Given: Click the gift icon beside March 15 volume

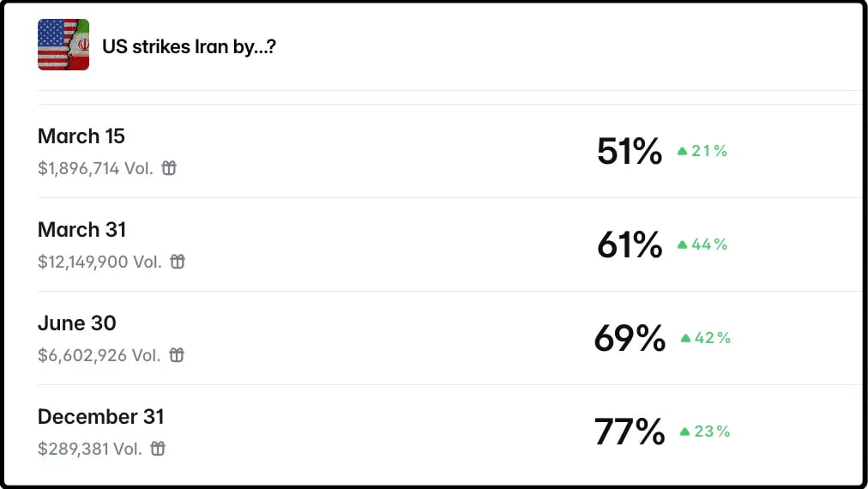Looking at the screenshot, I should pos(170,168).
